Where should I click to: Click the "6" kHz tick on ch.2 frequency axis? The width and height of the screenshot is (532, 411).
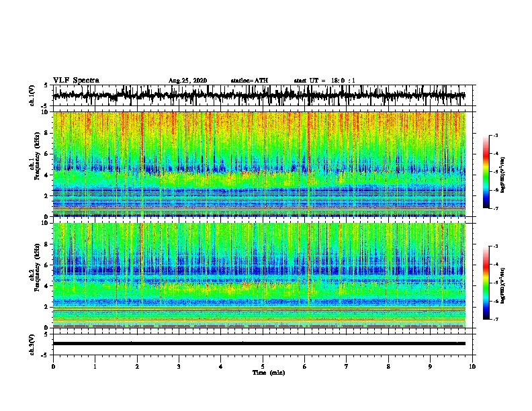pyautogui.click(x=47, y=265)
